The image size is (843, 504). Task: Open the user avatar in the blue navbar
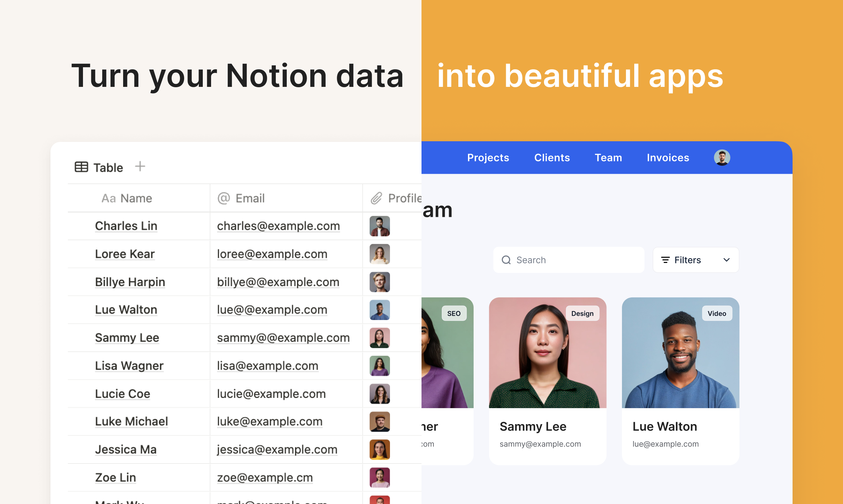(722, 157)
